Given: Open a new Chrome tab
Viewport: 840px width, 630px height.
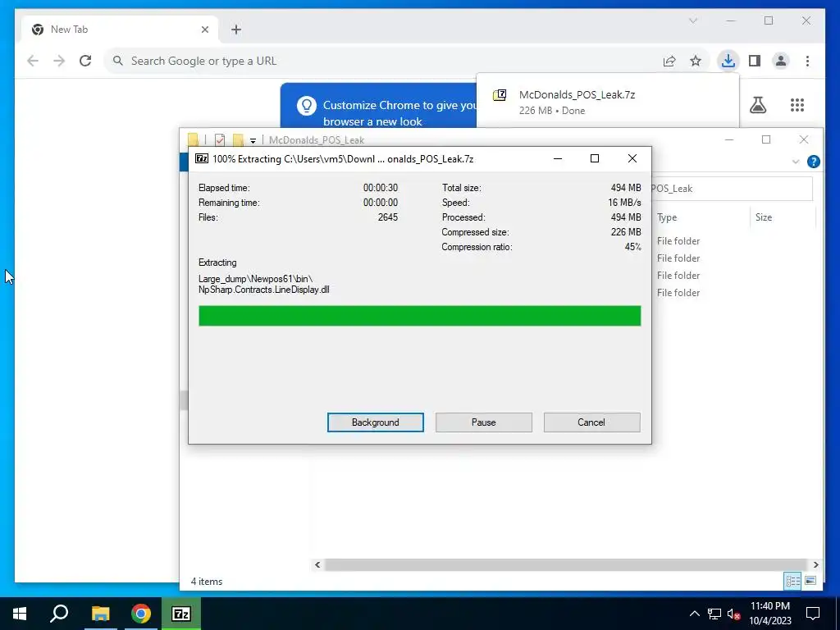Looking at the screenshot, I should click(x=235, y=30).
